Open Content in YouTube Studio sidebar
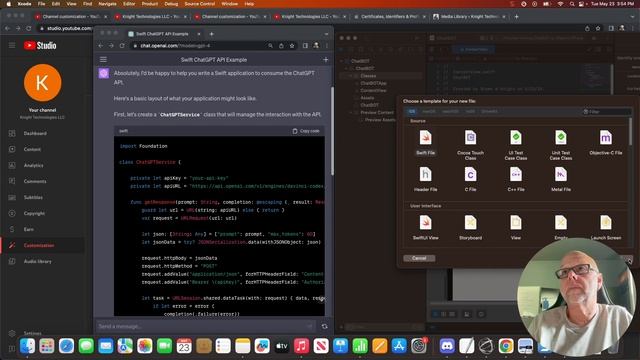Screen dimensions: 640x360 (x=32, y=149)
